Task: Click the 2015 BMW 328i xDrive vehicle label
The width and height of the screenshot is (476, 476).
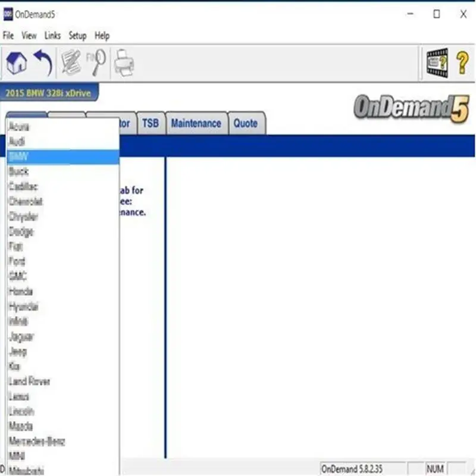Action: tap(48, 93)
